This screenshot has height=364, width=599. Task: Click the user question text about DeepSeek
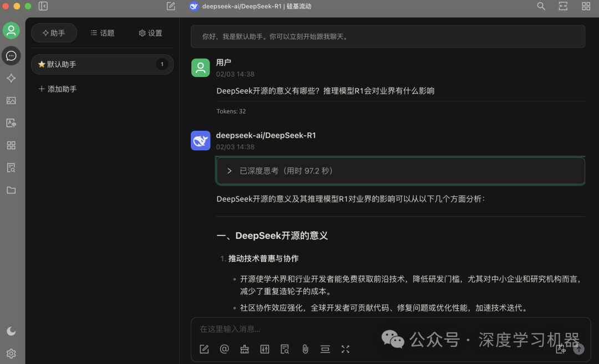click(x=326, y=91)
